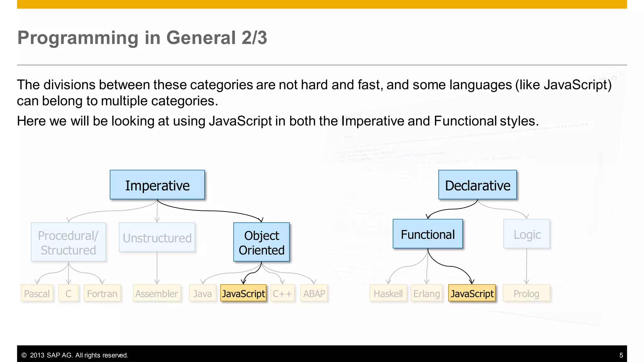Select the Functional box
The width and height of the screenshot is (644, 362).
pos(428,234)
